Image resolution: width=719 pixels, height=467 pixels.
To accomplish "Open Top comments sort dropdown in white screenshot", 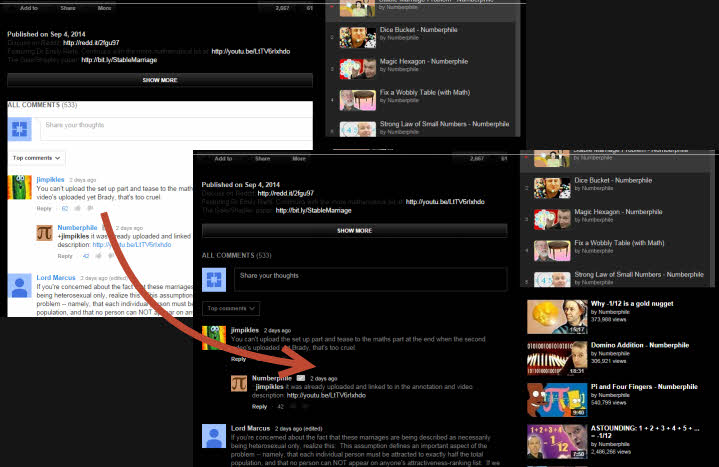I will point(36,158).
